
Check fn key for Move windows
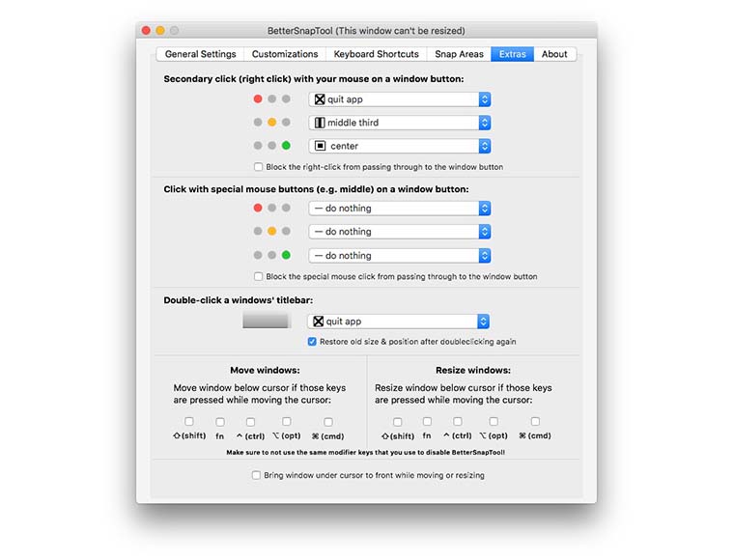pos(220,422)
